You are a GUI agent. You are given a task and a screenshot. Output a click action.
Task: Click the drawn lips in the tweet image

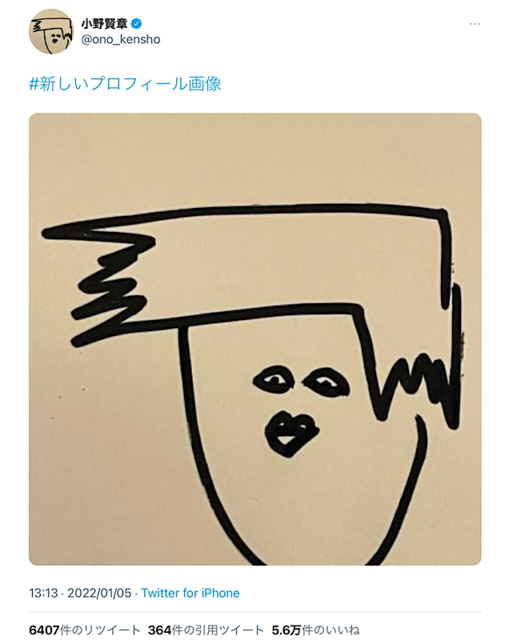(291, 434)
